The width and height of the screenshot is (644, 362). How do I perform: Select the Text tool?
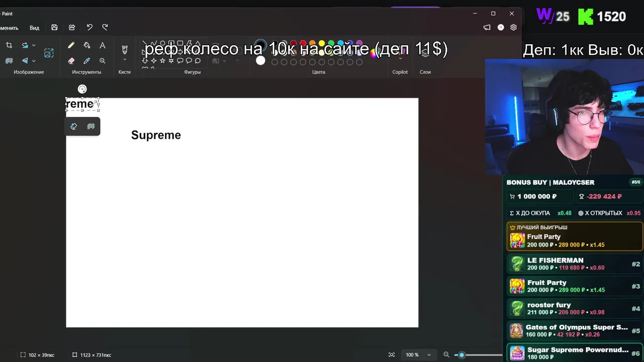pos(103,45)
